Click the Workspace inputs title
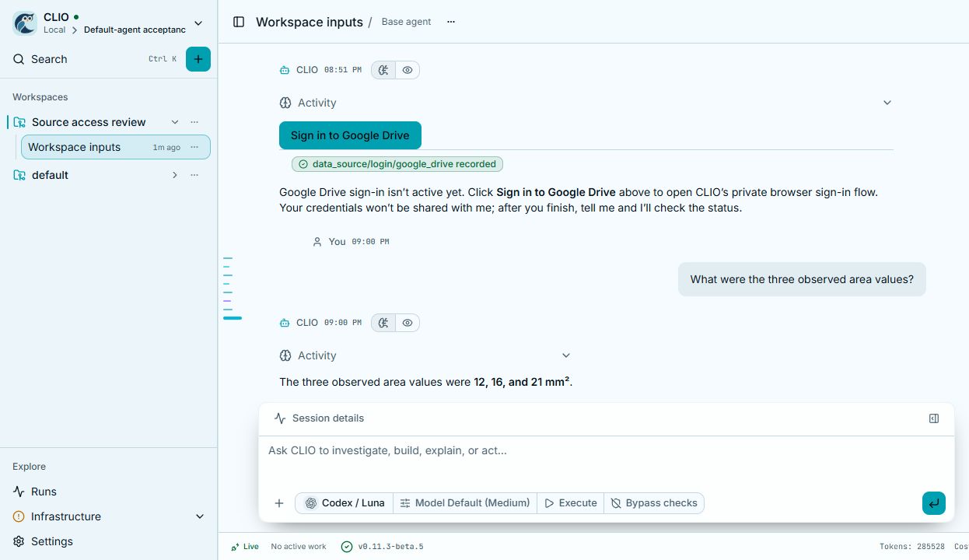The width and height of the screenshot is (969, 560). click(310, 22)
